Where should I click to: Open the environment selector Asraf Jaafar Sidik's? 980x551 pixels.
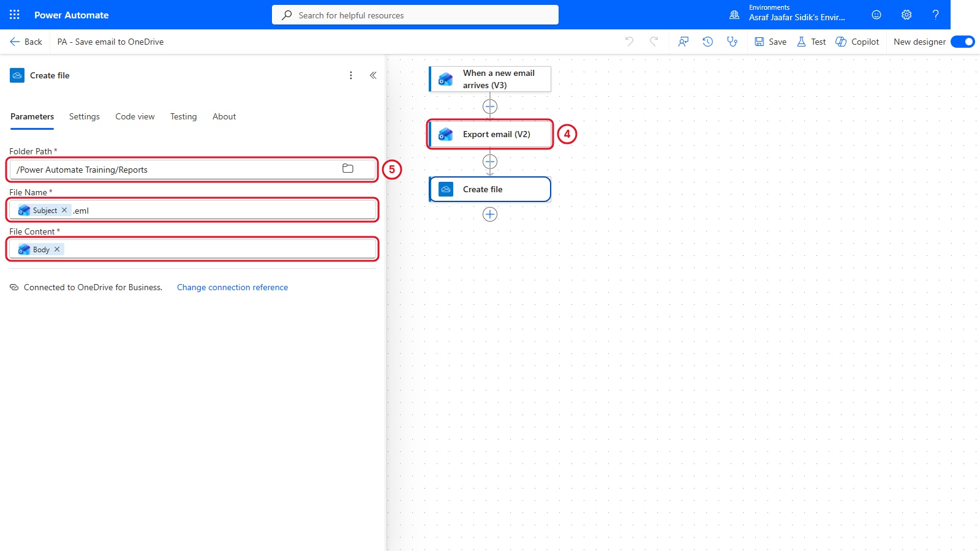pos(797,17)
